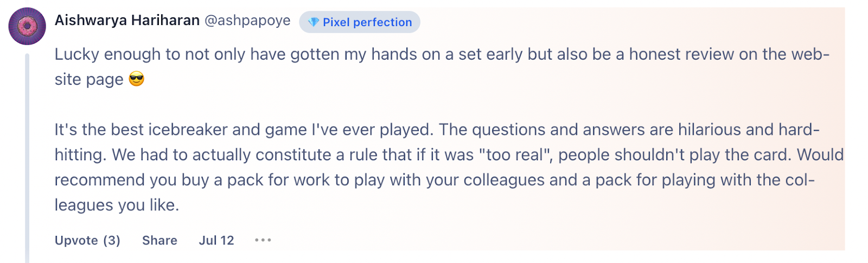This screenshot has height=263, width=868.
Task: Share this comment
Action: point(159,240)
